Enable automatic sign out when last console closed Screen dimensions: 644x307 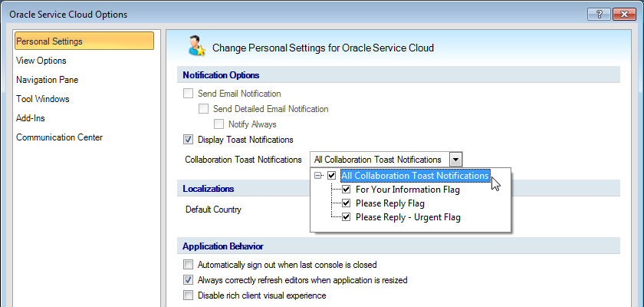188,265
